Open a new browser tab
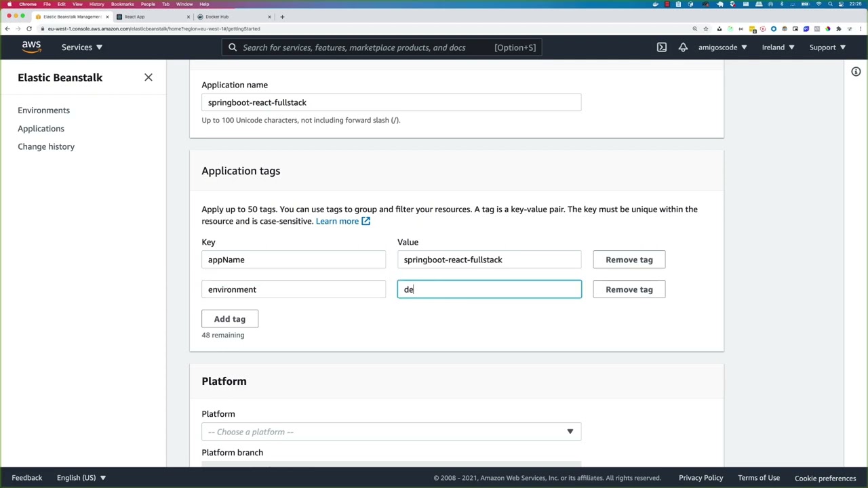The width and height of the screenshot is (868, 488). (x=283, y=16)
